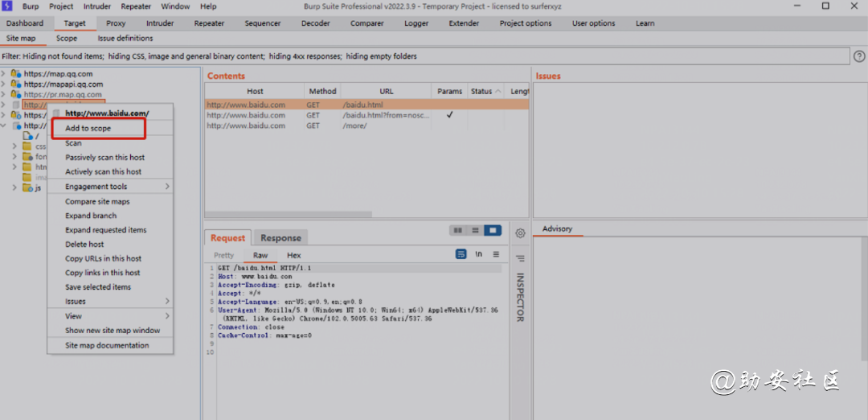Expand the https://mapapi.qq.com tree node
The height and width of the screenshot is (420, 868).
coord(4,84)
